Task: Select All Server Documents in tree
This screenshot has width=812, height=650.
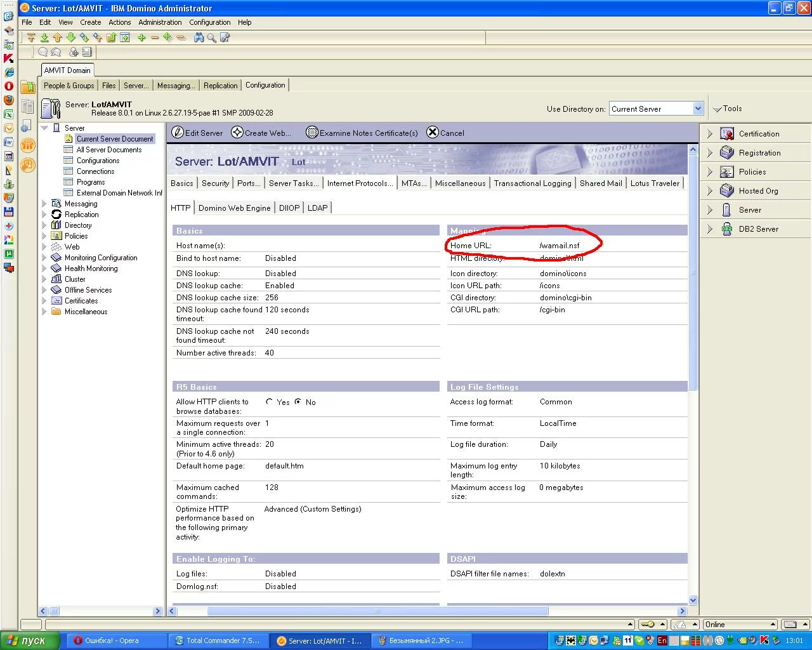Action: pyautogui.click(x=108, y=150)
